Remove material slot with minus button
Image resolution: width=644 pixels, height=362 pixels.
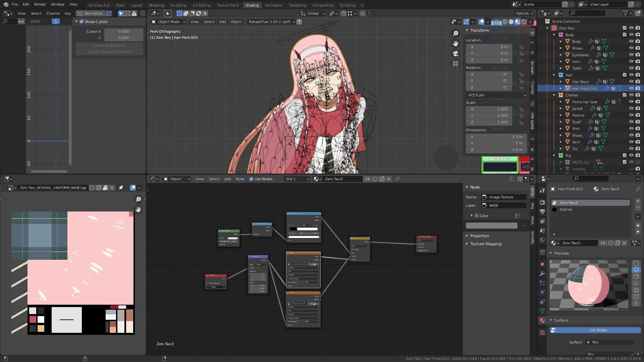pos(638,208)
